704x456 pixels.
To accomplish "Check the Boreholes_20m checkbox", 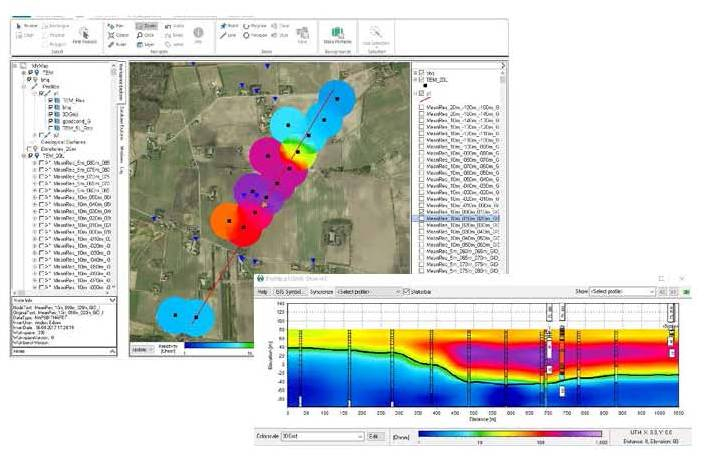I will click(x=30, y=149).
